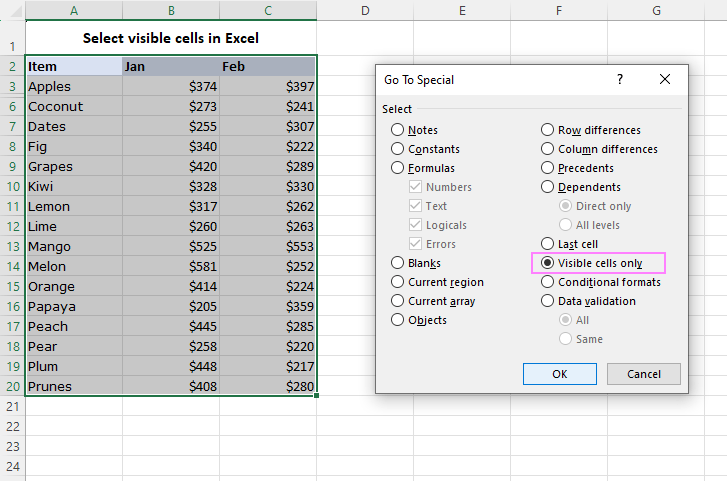
Task: Click column D header
Action: (x=365, y=9)
